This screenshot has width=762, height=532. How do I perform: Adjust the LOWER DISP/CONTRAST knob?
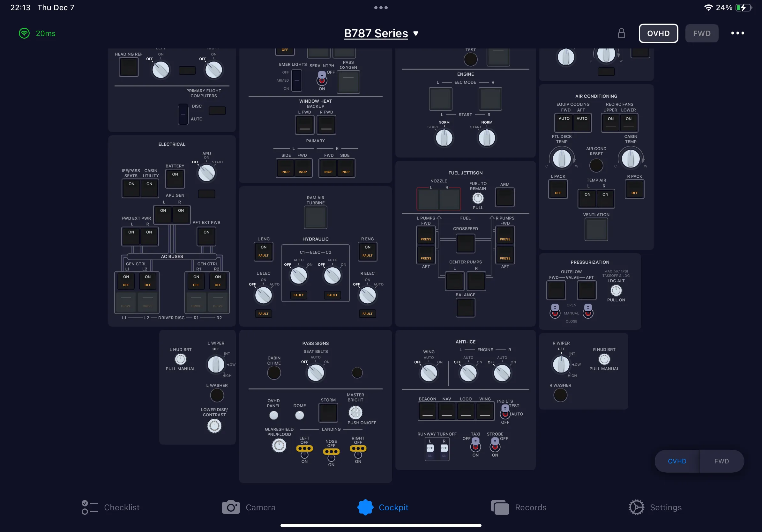(x=214, y=426)
